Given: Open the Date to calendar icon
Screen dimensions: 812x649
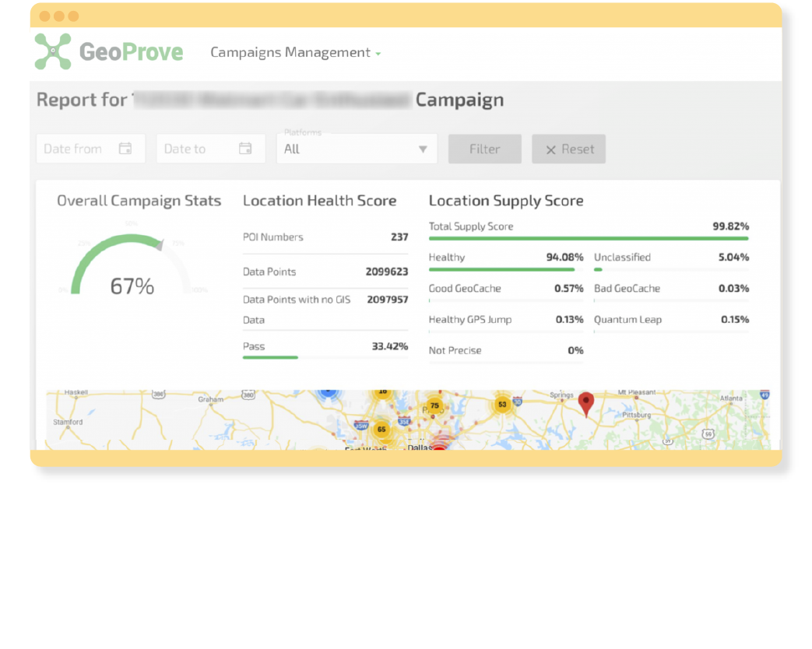Looking at the screenshot, I should tap(245, 149).
